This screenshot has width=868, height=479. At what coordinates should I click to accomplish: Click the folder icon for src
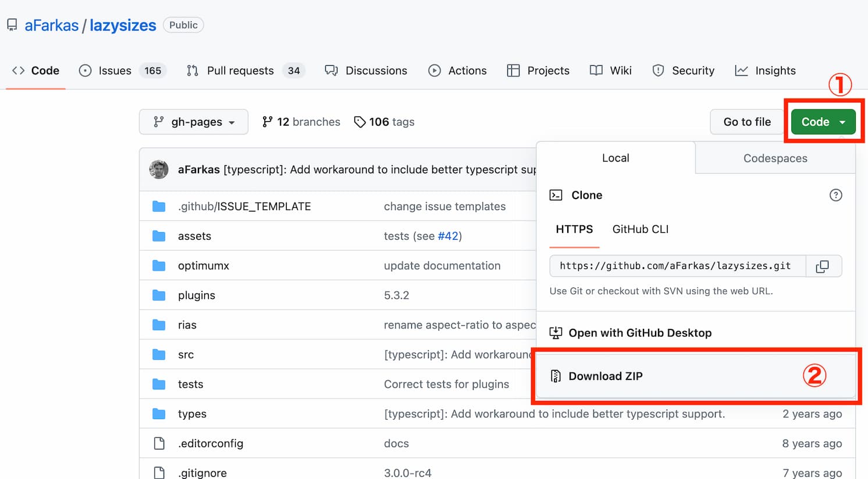[x=159, y=354]
